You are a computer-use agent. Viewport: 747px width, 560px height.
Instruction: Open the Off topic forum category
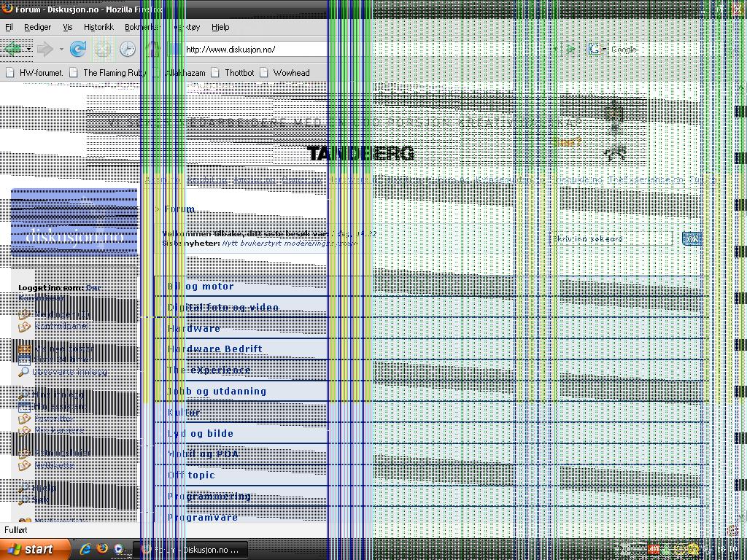pyautogui.click(x=191, y=475)
